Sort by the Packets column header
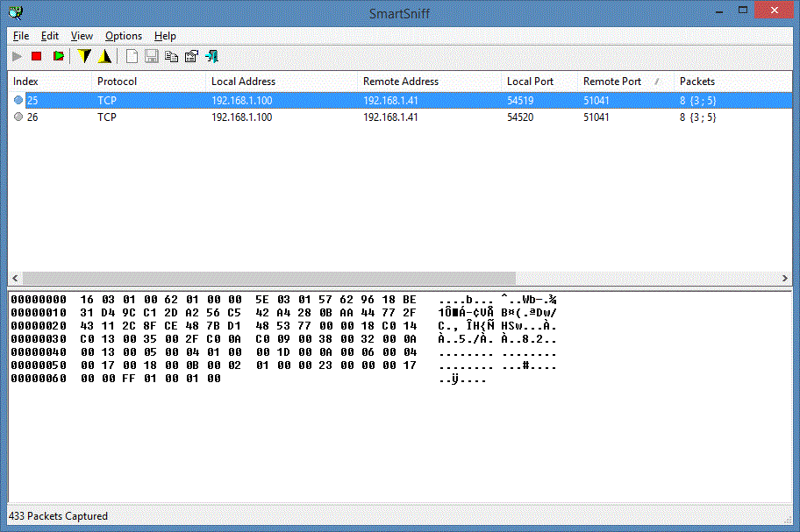Image resolution: width=800 pixels, height=532 pixels. pos(732,82)
